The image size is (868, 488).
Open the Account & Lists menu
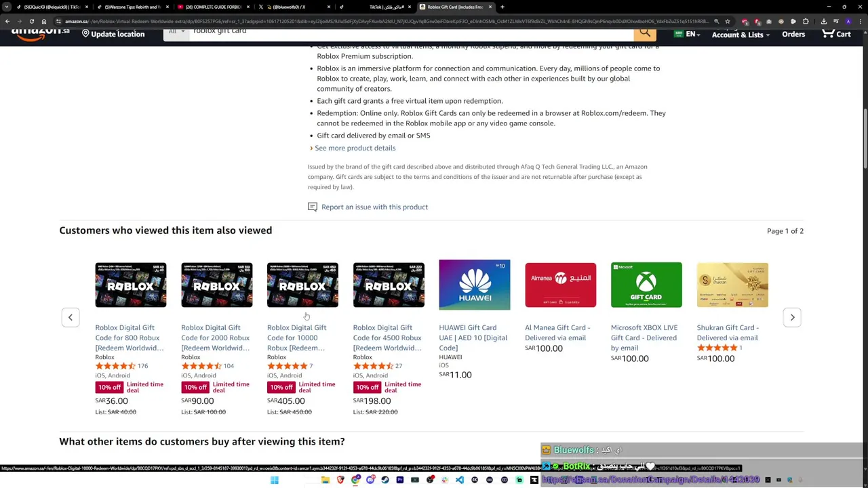[x=741, y=34]
